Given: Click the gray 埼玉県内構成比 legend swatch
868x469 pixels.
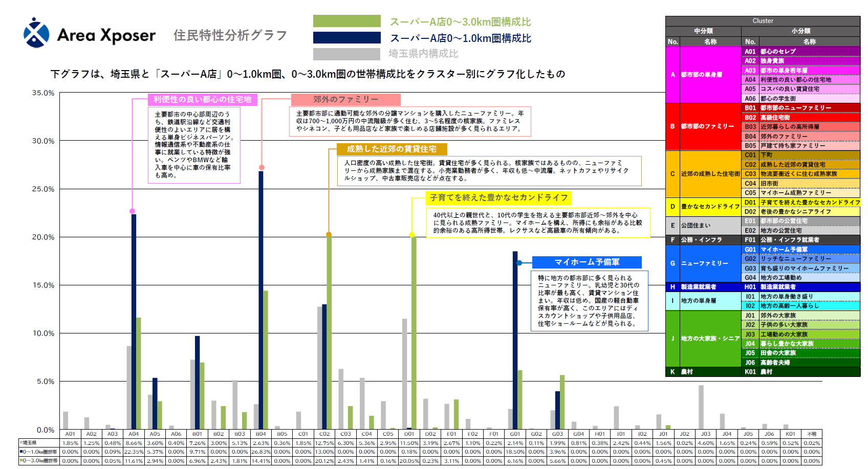Looking at the screenshot, I should coord(346,54).
